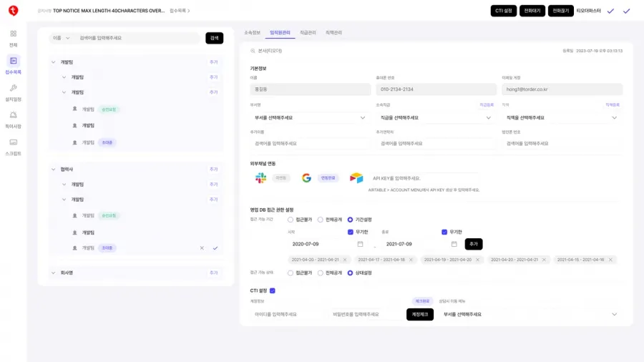This screenshot has height=362, width=644.
Task: Select the 기간설정 radio button
Action: 350,220
